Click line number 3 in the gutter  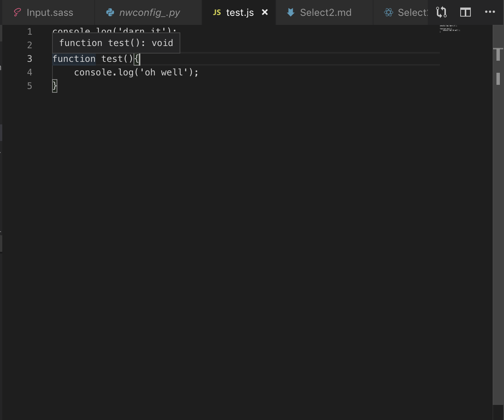point(30,59)
